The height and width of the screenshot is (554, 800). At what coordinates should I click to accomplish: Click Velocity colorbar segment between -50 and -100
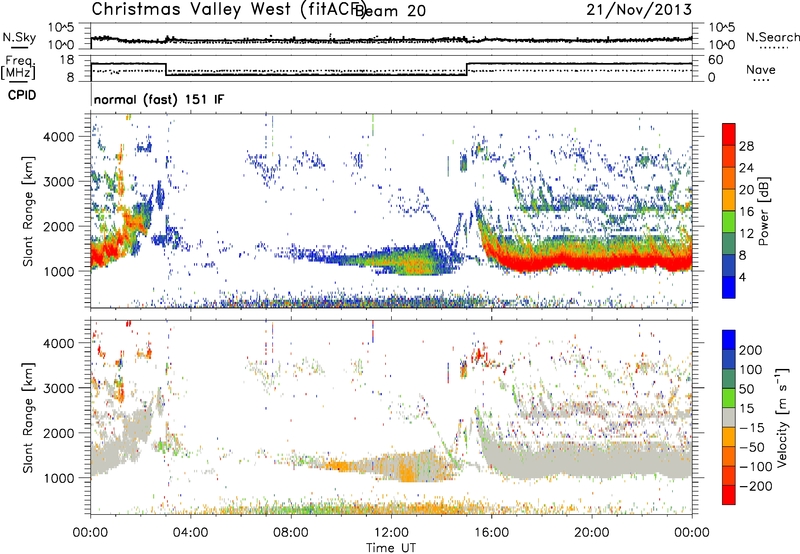729,456
